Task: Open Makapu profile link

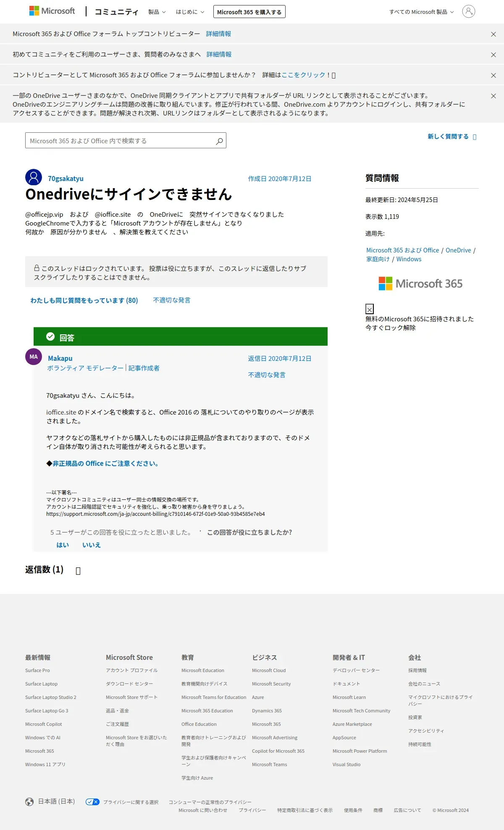Action: 60,358
